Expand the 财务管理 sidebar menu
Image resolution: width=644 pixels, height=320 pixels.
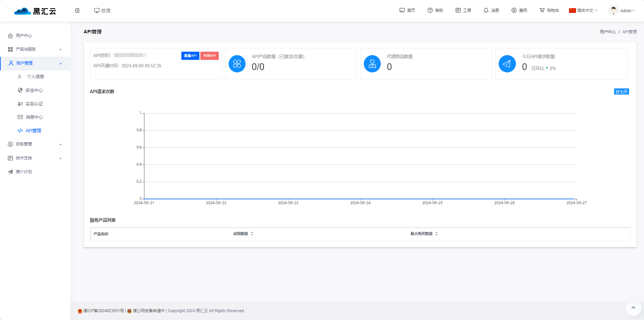tap(35, 144)
